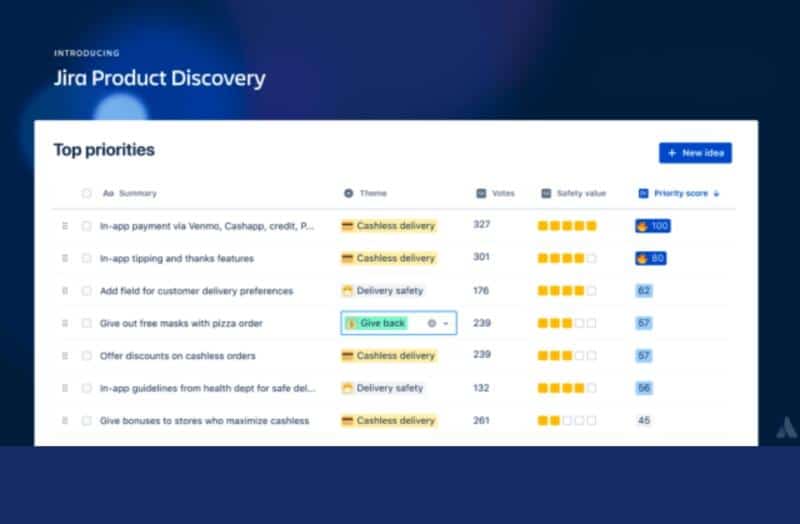Grab drag handle of In-app payment via Venmo row
This screenshot has height=524, width=800.
click(x=65, y=226)
